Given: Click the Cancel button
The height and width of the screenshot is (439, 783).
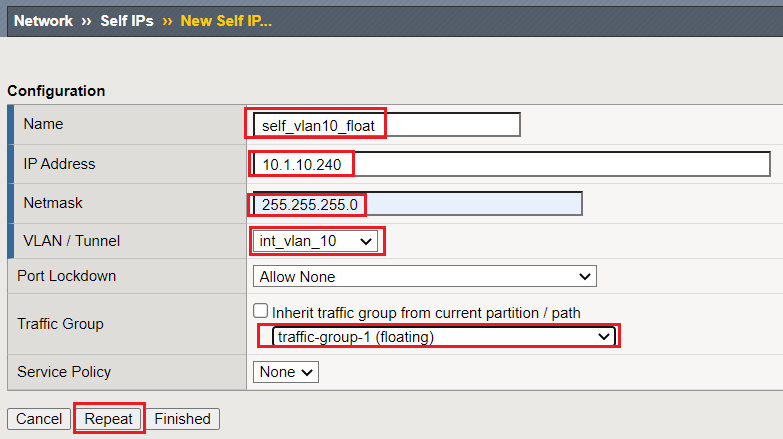Looking at the screenshot, I should coord(39,419).
